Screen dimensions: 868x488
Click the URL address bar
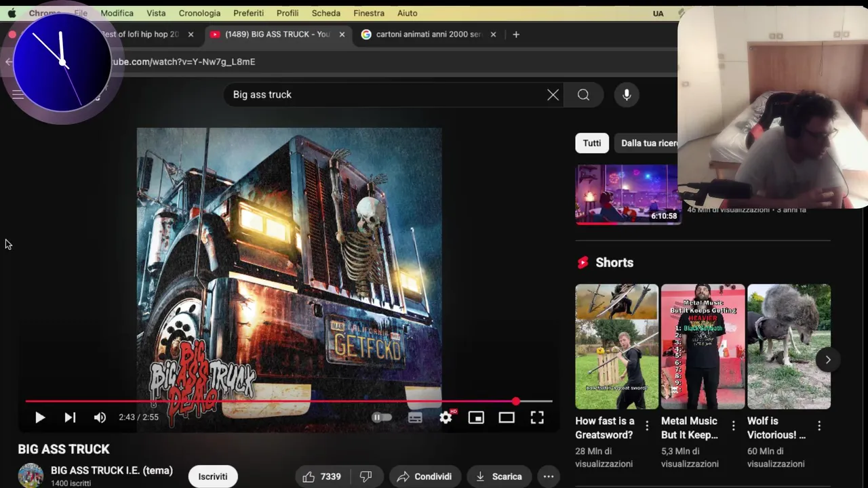coord(393,62)
